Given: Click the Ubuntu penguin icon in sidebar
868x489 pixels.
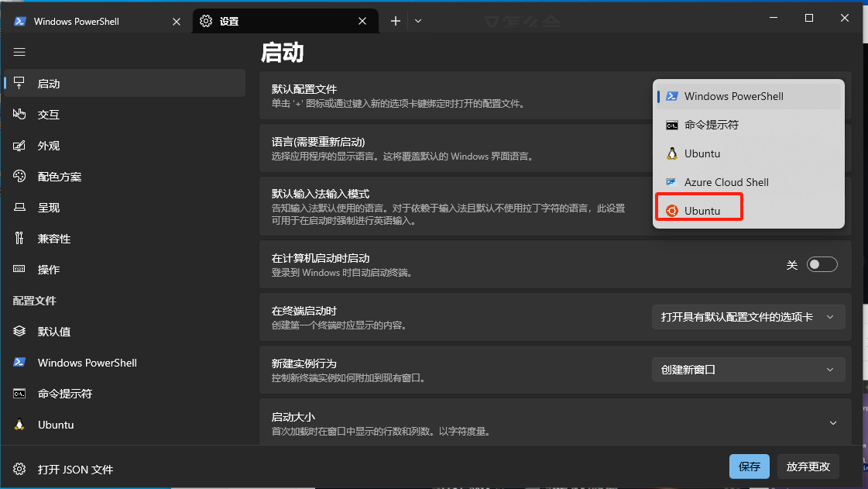Looking at the screenshot, I should coord(19,425).
